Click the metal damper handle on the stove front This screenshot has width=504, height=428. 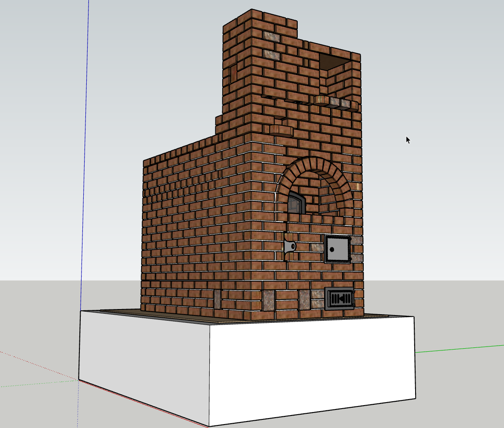point(289,247)
